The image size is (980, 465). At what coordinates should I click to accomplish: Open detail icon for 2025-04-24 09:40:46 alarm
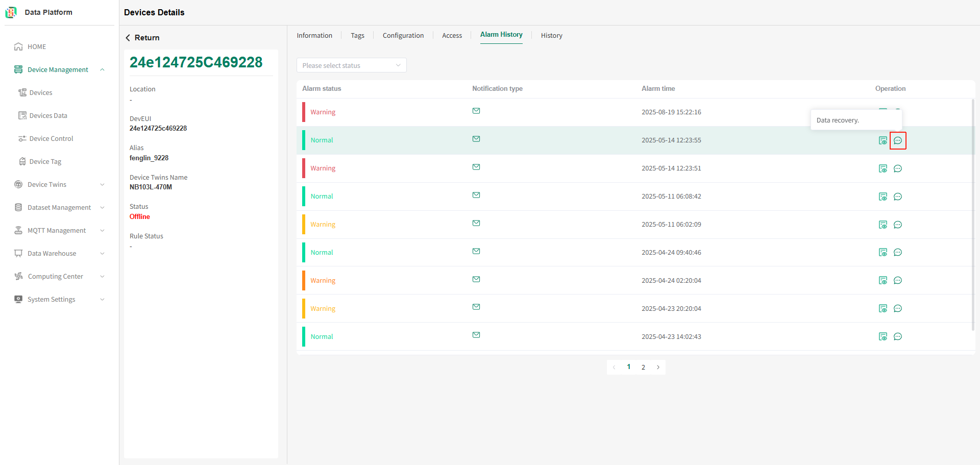(x=883, y=252)
